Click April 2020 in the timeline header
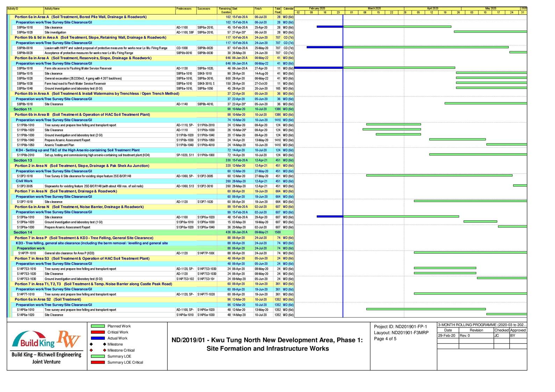This screenshot has width=555, height=392. point(432,8)
